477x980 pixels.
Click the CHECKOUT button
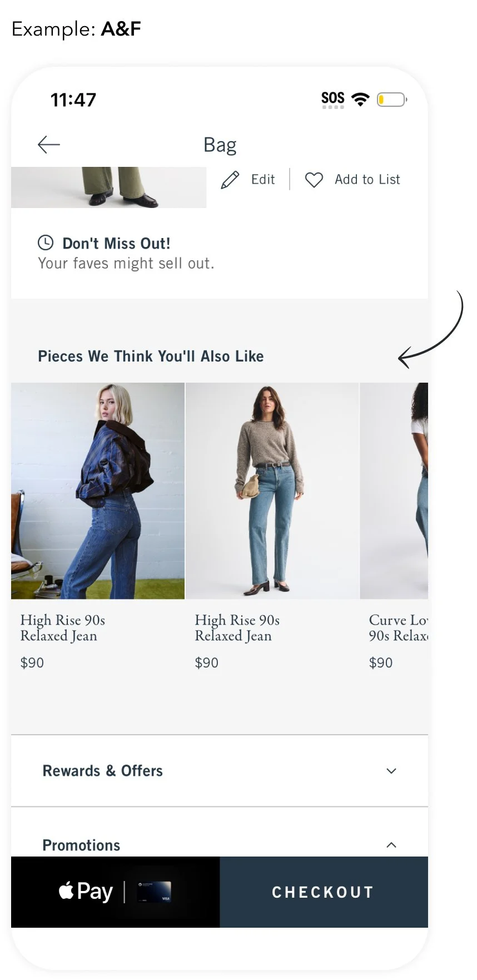pyautogui.click(x=324, y=892)
